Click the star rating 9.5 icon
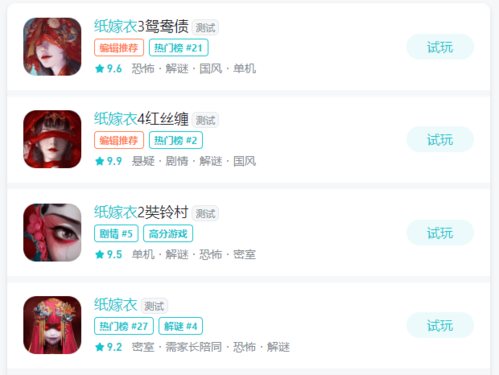The height and width of the screenshot is (375, 499). tap(100, 255)
